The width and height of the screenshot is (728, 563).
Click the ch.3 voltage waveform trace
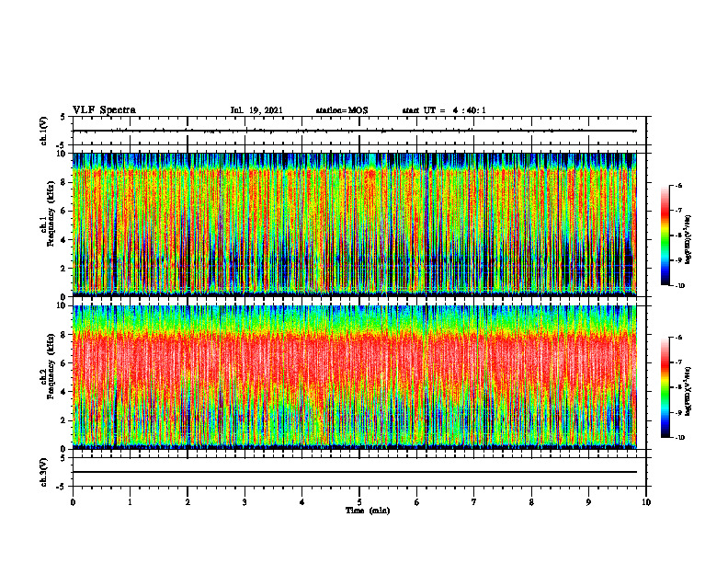tap(354, 472)
